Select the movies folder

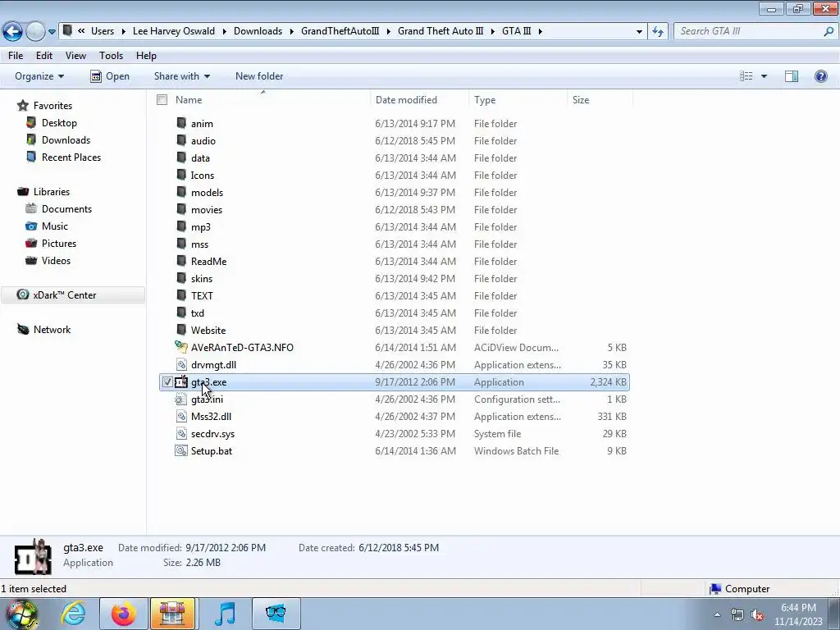pyautogui.click(x=206, y=209)
